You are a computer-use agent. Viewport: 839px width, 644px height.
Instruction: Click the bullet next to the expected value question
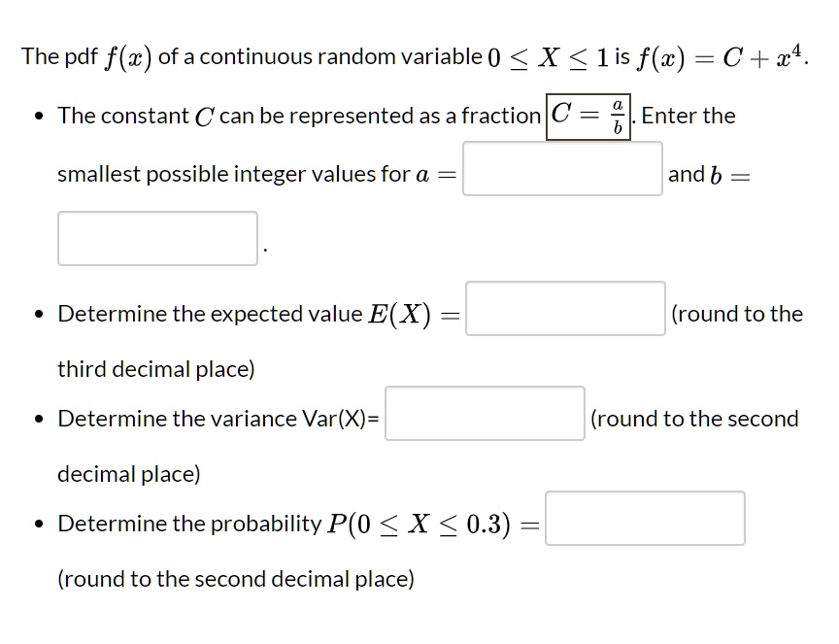(x=39, y=312)
